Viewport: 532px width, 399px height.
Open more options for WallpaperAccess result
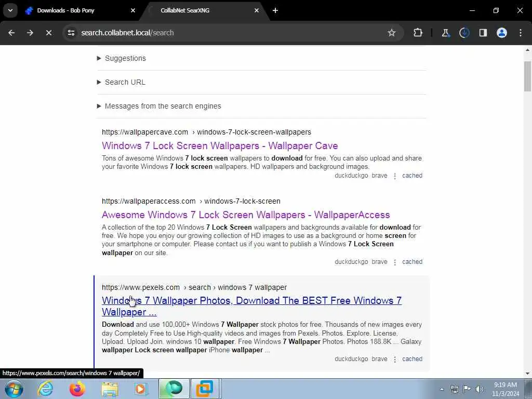tap(395, 262)
